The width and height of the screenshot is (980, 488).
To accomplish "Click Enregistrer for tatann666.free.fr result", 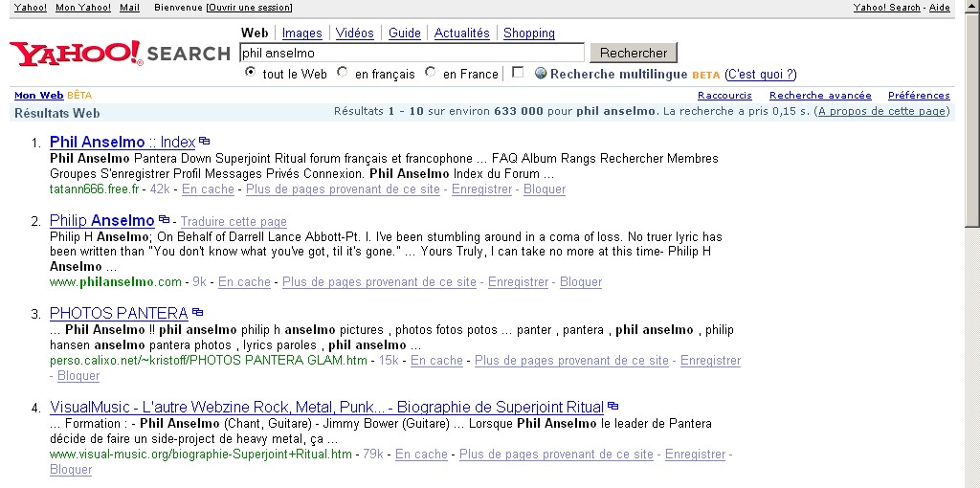I will pos(482,189).
